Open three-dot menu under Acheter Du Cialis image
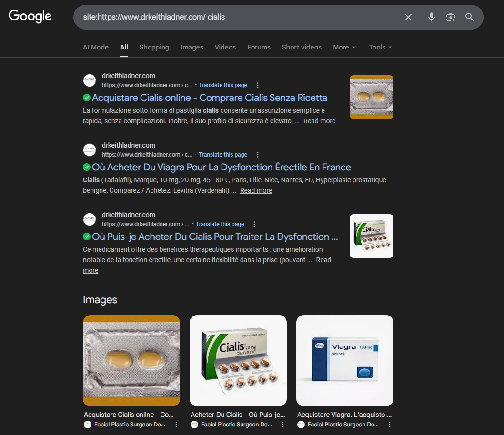504x435 pixels. (x=283, y=425)
